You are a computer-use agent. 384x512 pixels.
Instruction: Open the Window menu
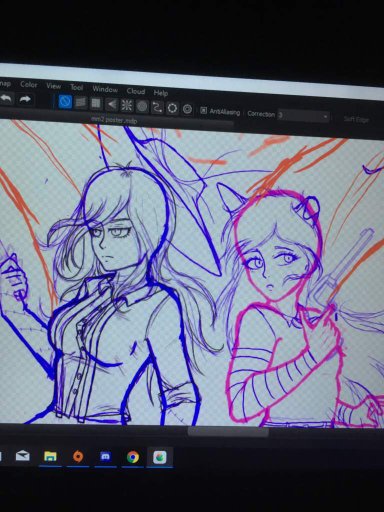tap(105, 89)
